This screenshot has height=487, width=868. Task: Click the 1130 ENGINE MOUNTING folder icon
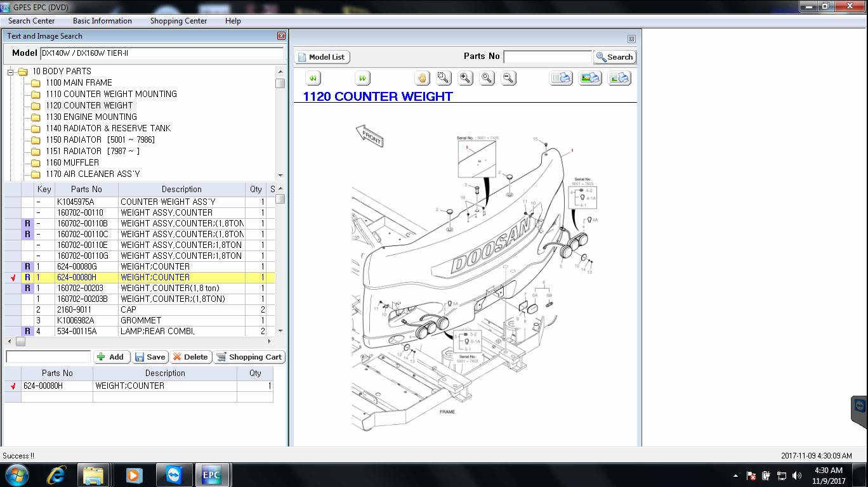(x=36, y=117)
